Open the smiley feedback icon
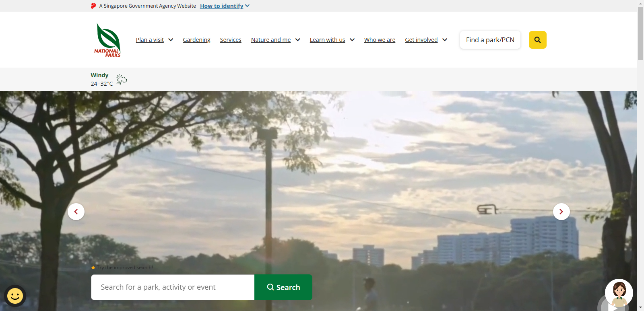This screenshot has height=311, width=644. [x=15, y=296]
